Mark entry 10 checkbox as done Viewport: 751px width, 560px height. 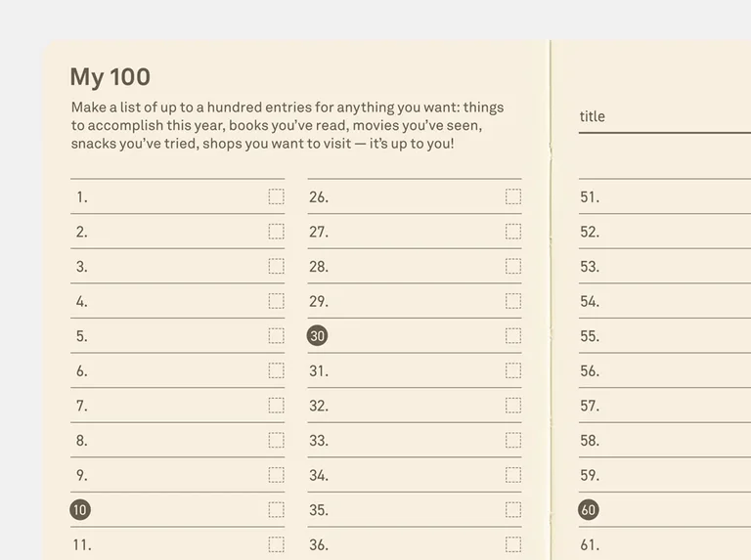(277, 510)
